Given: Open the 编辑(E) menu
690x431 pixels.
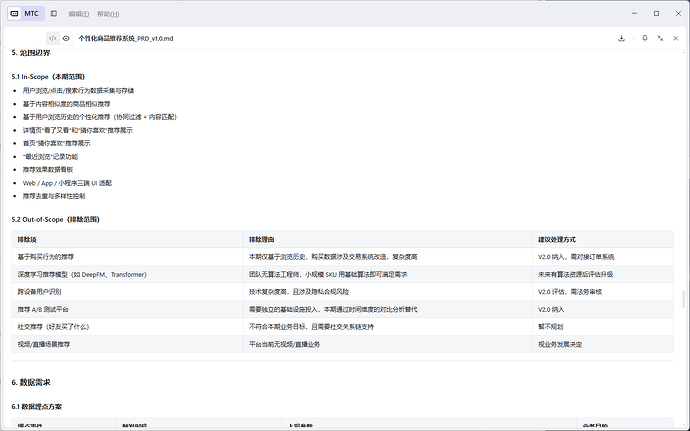Looking at the screenshot, I should 79,14.
